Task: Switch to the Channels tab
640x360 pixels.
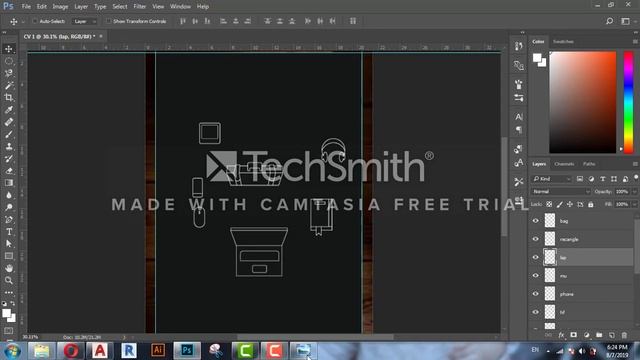Action: coord(564,164)
